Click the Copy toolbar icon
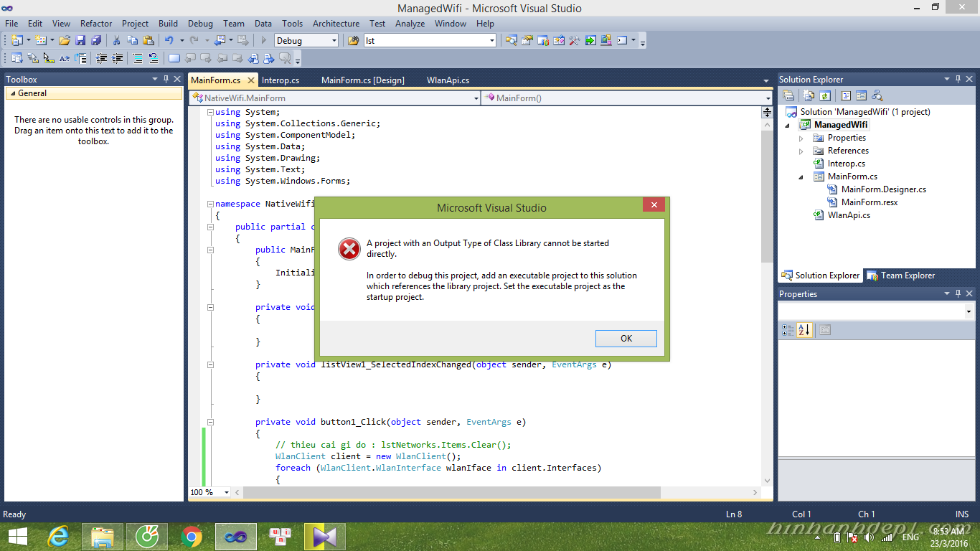The width and height of the screenshot is (980, 551). point(132,41)
